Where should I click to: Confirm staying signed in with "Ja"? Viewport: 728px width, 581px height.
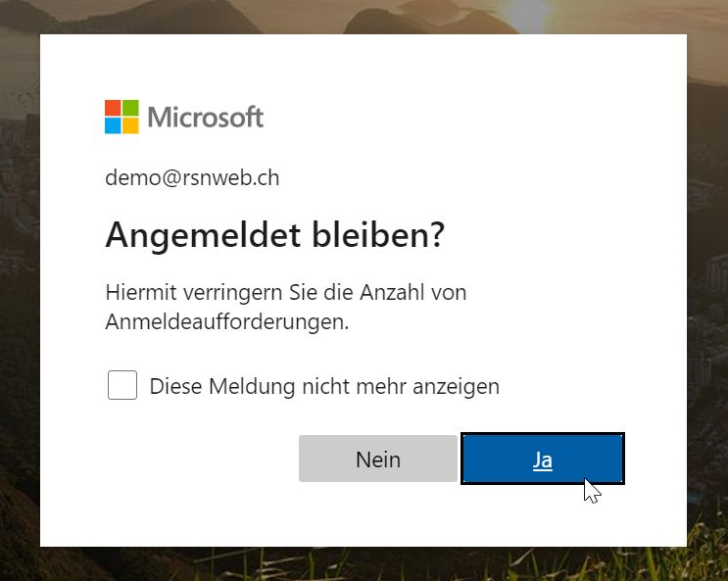[x=542, y=460]
